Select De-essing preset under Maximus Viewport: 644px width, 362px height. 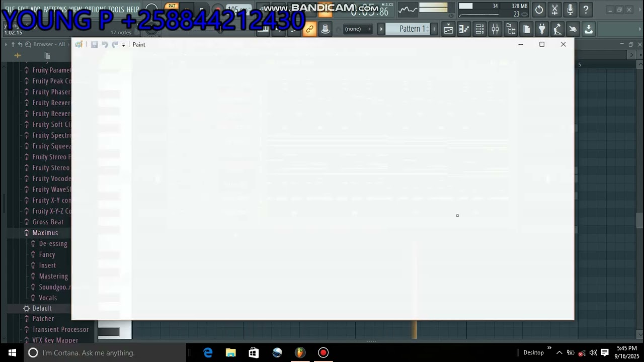[53, 243]
